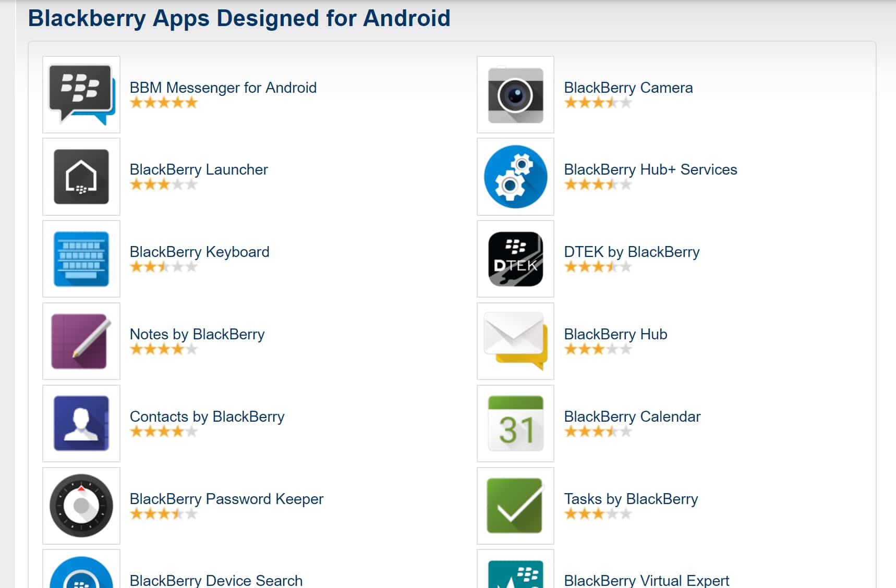Click the DTEK by BlackBerry link
This screenshot has height=588, width=896.
coord(632,252)
